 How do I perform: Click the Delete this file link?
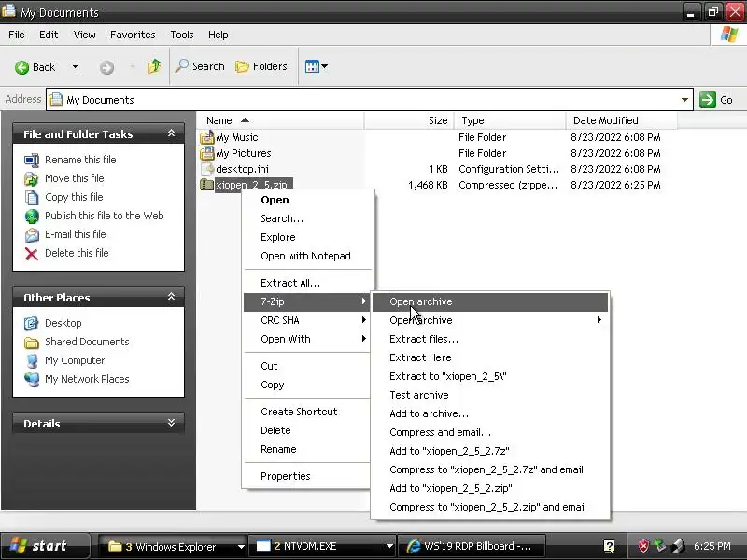(77, 253)
